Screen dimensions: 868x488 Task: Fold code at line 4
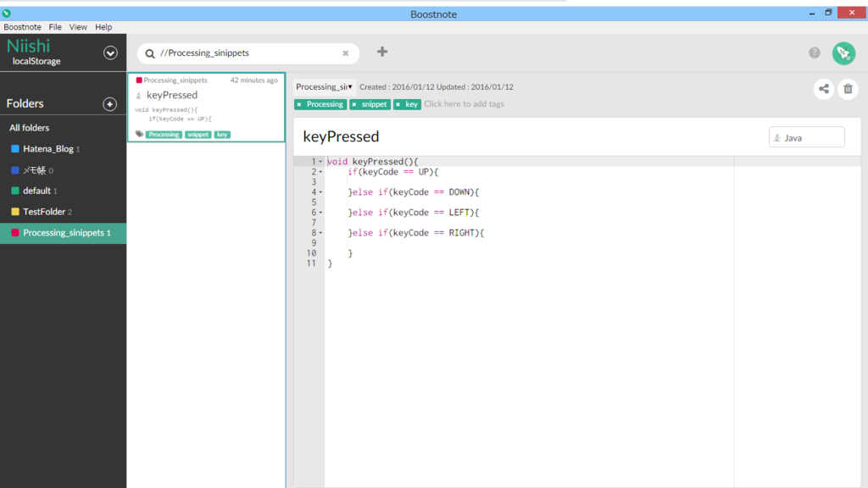pyautogui.click(x=320, y=192)
